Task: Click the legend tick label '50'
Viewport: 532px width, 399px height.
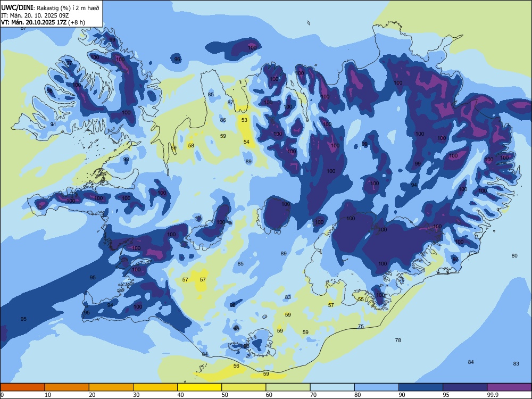Action: (x=225, y=395)
